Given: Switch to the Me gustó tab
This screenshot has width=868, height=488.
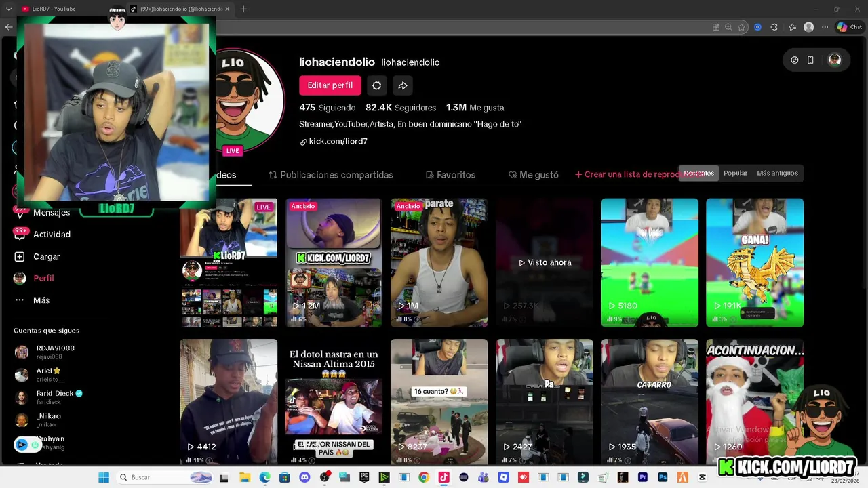Looking at the screenshot, I should click(x=534, y=175).
